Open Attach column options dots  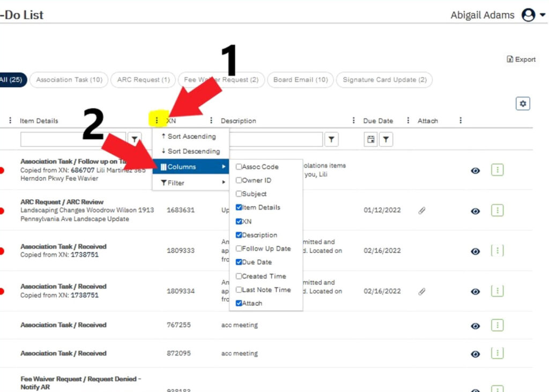coord(461,120)
